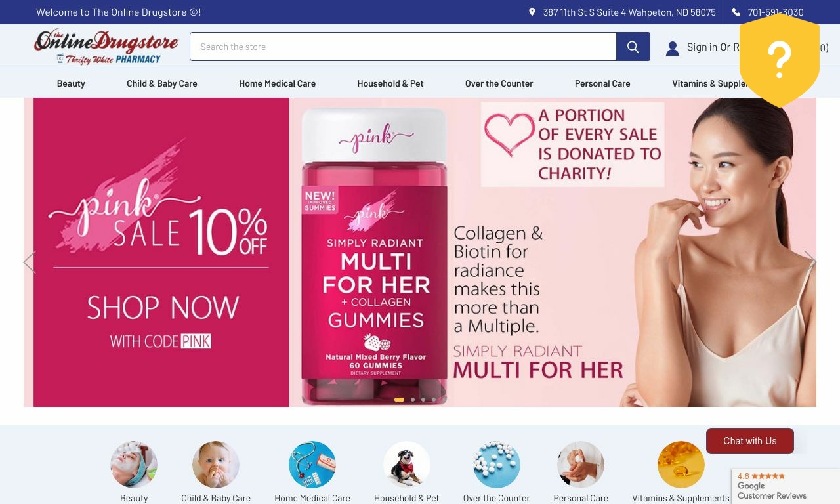
Task: Open the Beauty category circle image
Action: [134, 465]
